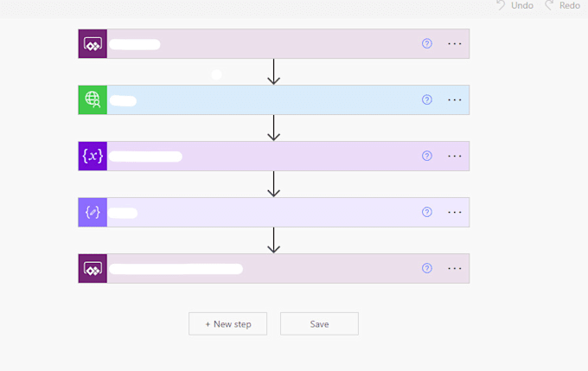The width and height of the screenshot is (588, 371).
Task: Click the purple variable {x} icon
Action: [93, 157]
